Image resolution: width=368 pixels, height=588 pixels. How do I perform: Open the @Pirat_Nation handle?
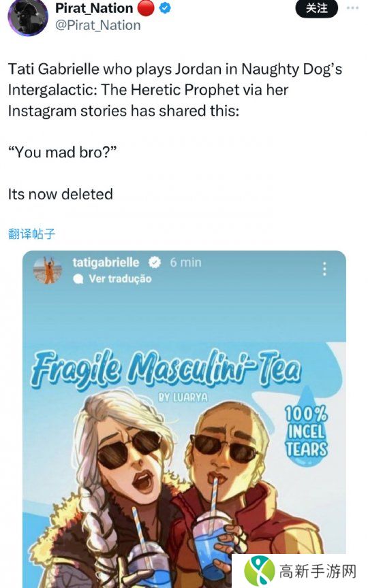97,25
